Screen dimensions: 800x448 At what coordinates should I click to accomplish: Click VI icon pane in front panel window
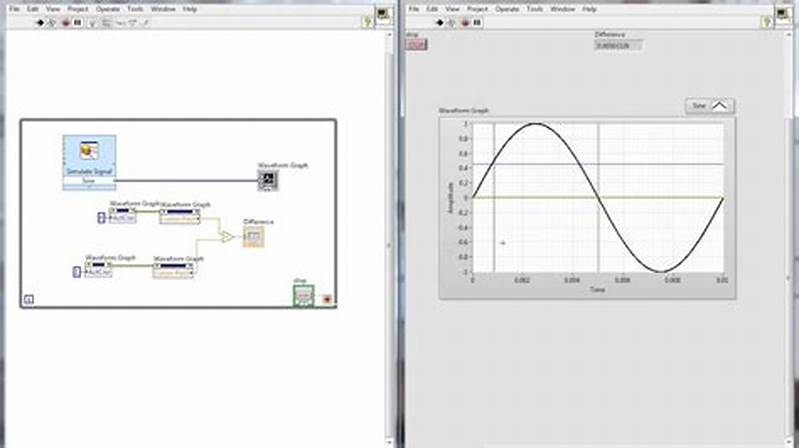(x=783, y=15)
